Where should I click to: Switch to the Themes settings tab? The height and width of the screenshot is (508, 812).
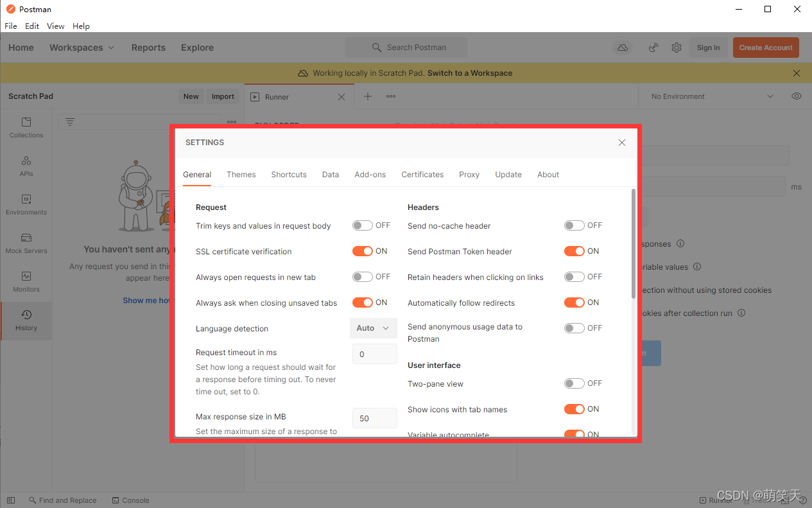coord(241,175)
